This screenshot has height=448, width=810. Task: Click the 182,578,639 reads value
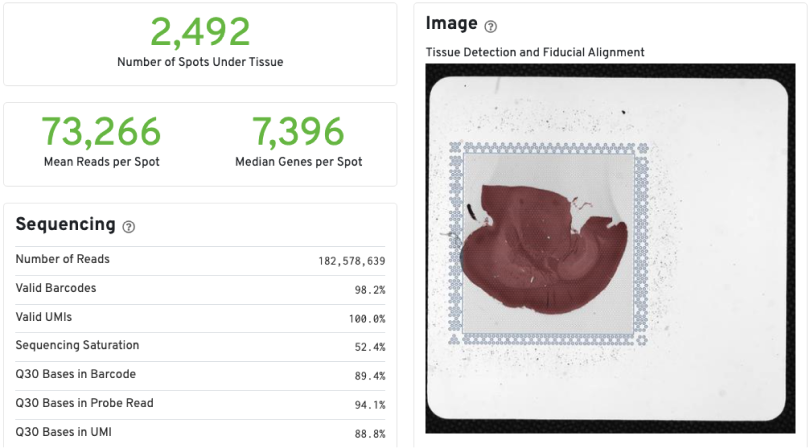tap(352, 260)
